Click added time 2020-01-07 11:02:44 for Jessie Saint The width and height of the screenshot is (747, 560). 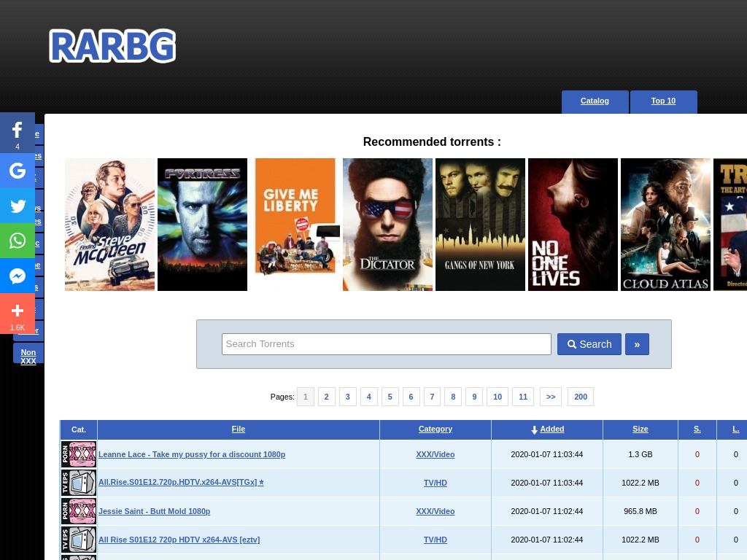547,511
